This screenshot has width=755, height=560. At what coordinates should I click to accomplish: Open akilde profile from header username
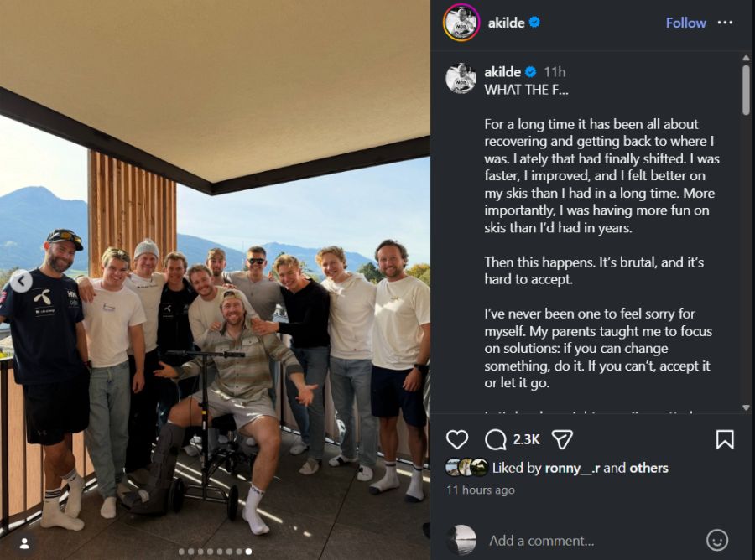(506, 23)
